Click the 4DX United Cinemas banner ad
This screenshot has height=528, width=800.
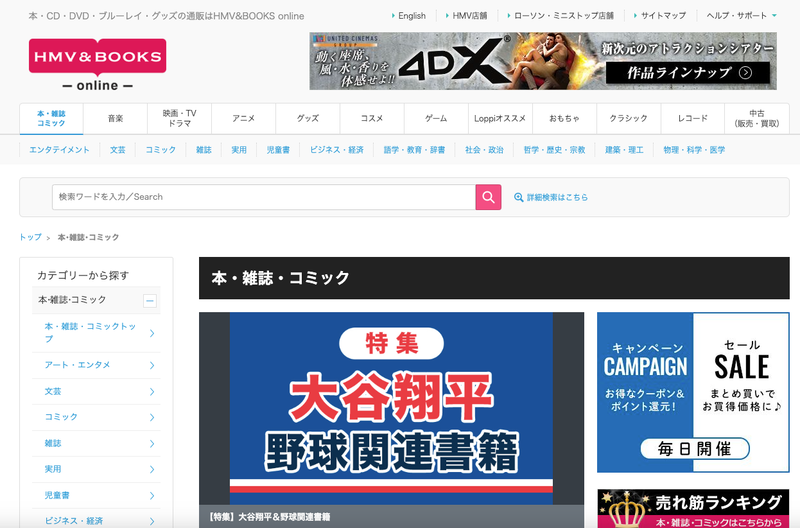tap(543, 61)
